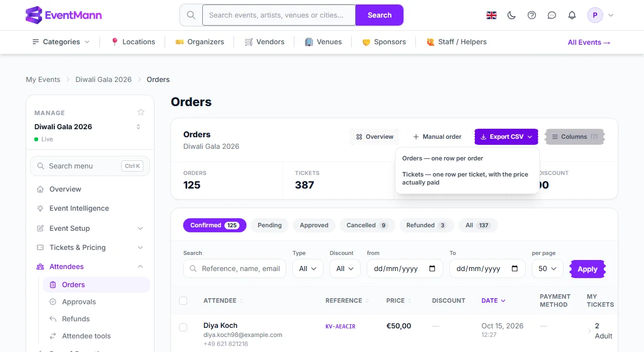This screenshot has width=644, height=352.
Task: Click the Reference, name, email search field
Action: coord(234,269)
